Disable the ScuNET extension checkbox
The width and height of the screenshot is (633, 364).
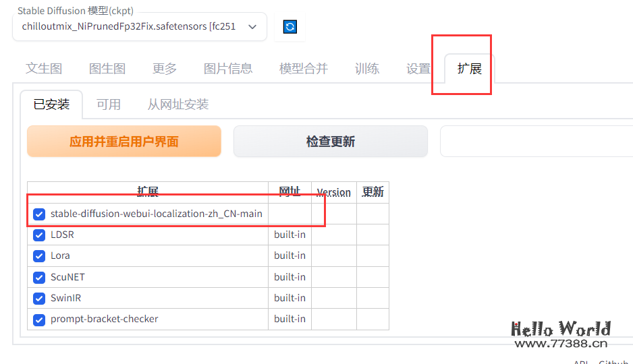[39, 277]
